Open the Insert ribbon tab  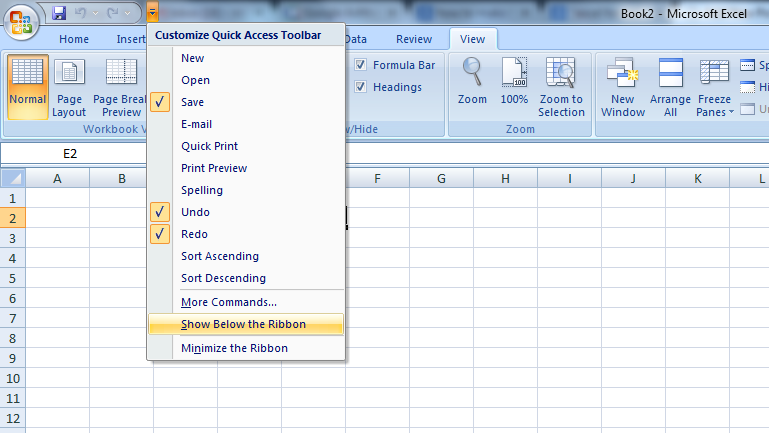(130, 39)
